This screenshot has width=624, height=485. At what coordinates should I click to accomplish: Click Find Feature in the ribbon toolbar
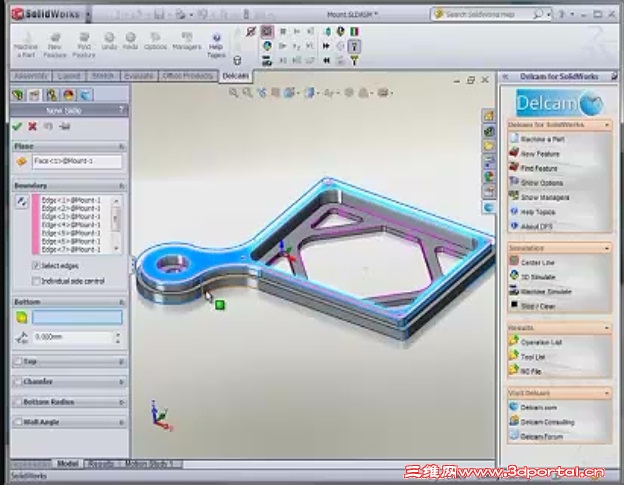click(x=84, y=45)
